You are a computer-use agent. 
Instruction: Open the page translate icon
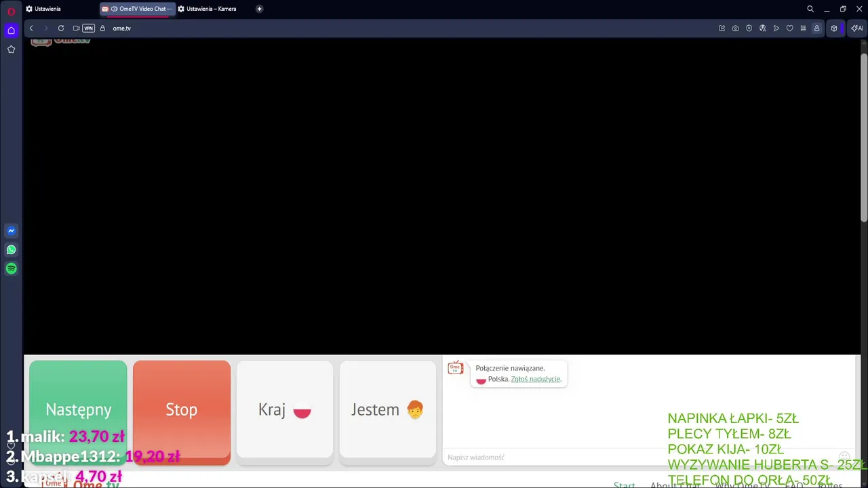(762, 28)
